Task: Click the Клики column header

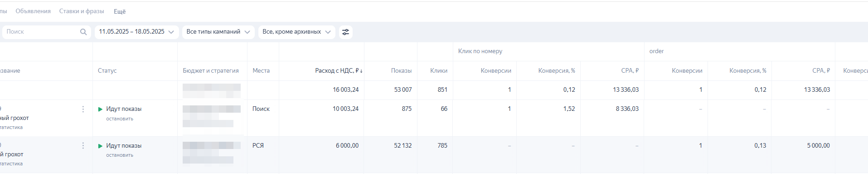Action: pyautogui.click(x=438, y=70)
